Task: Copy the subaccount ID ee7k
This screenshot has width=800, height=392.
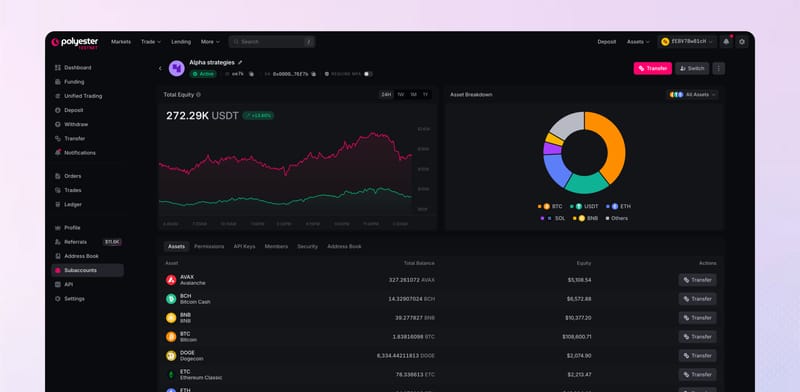Action: click(x=252, y=74)
